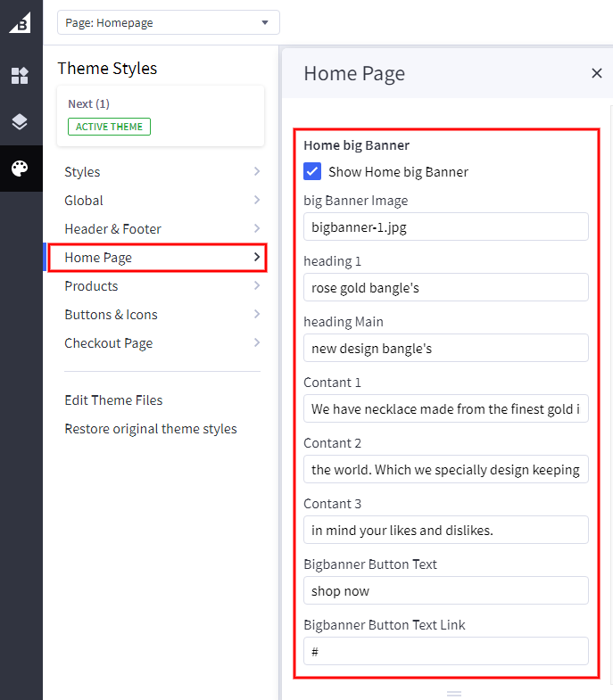The image size is (613, 700).
Task: Select Home Page menu item
Action: pos(157,258)
